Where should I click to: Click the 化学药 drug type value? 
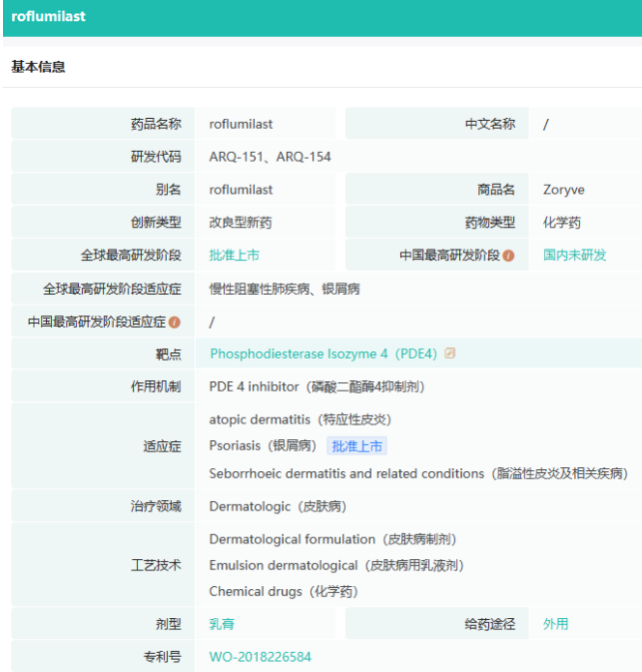pos(562,223)
